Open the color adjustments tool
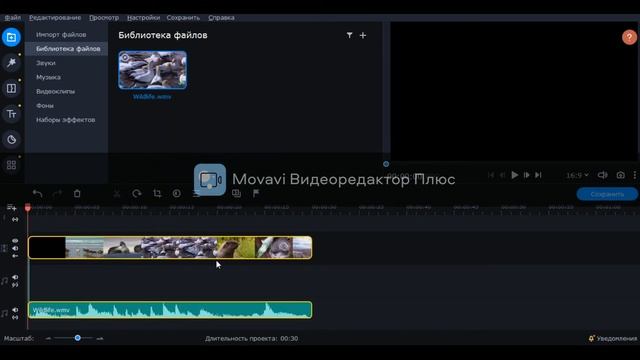The width and height of the screenshot is (640, 360). point(176,193)
